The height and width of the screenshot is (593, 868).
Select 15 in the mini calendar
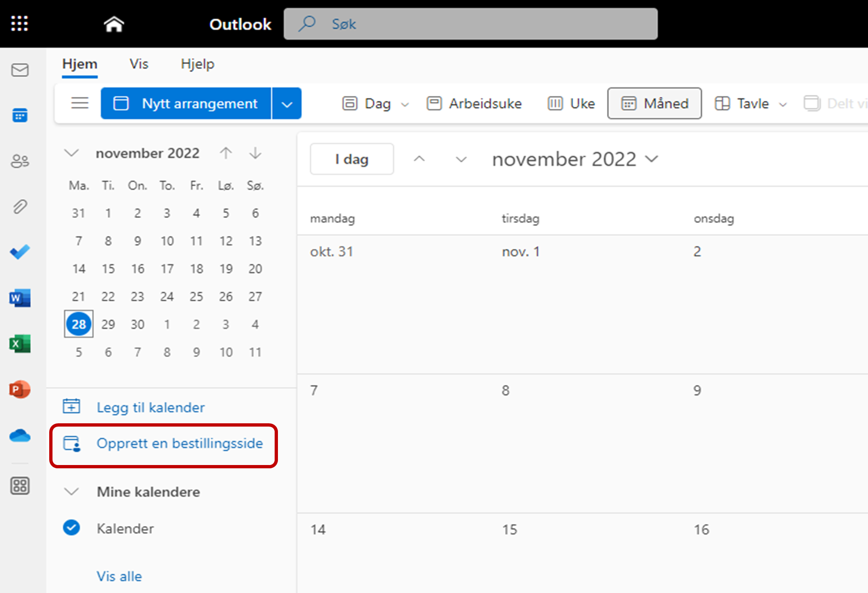[108, 269]
